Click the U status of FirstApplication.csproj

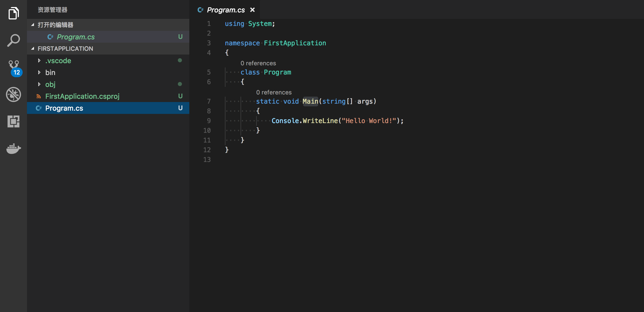coord(180,96)
